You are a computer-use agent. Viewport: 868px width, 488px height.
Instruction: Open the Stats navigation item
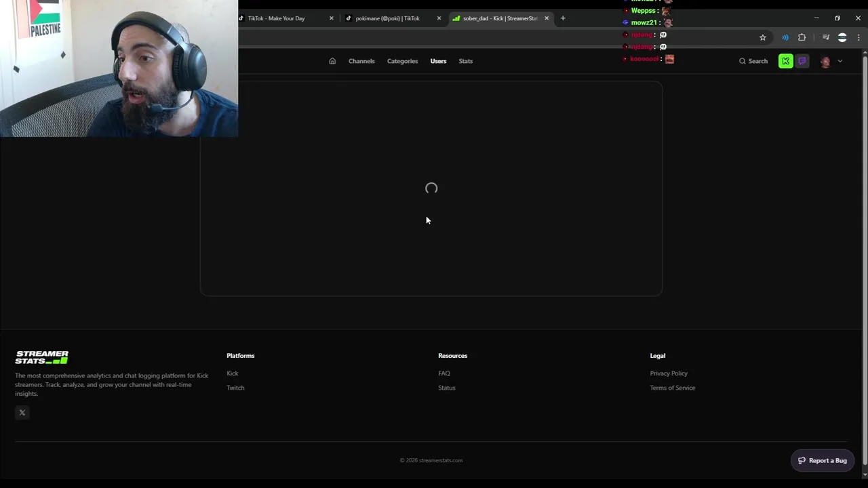pos(465,61)
